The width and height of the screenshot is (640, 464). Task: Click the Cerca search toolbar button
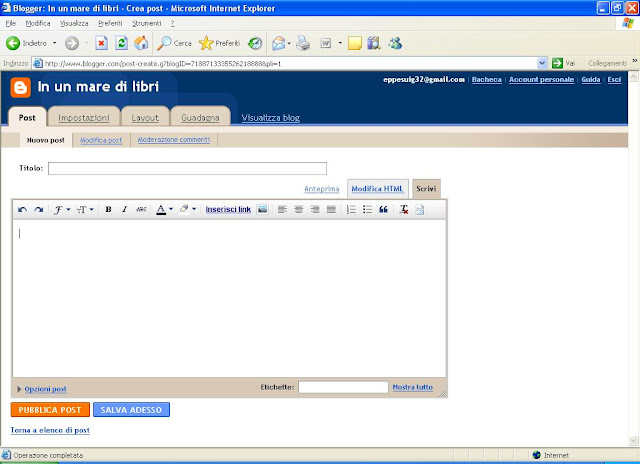tap(174, 43)
